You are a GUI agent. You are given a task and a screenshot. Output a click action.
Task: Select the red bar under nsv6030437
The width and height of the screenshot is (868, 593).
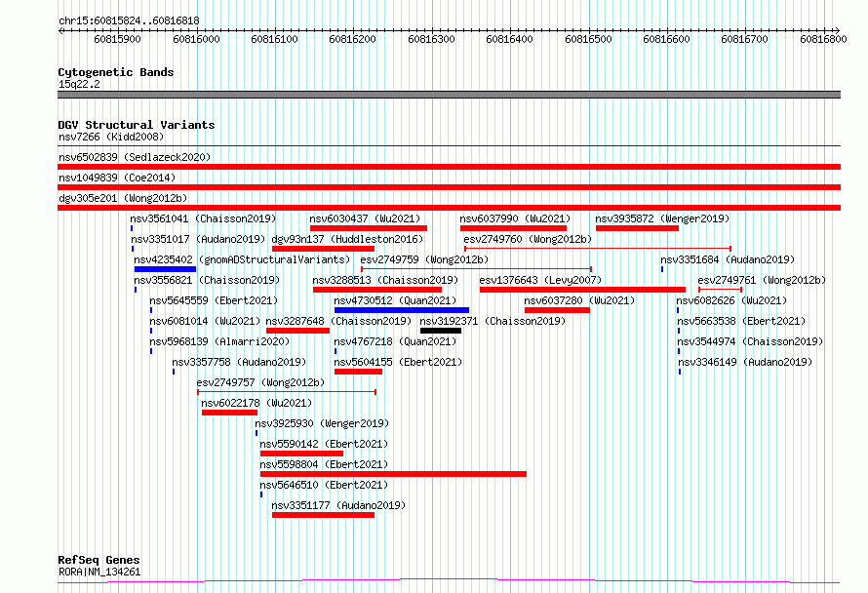click(369, 228)
